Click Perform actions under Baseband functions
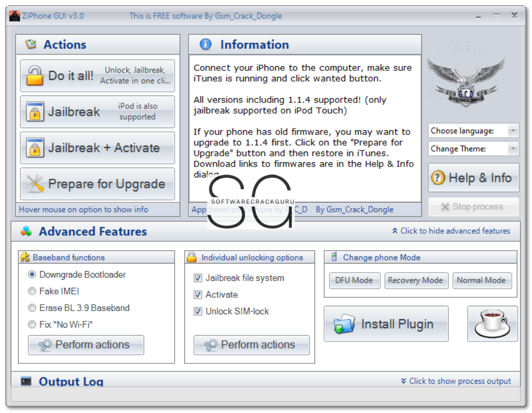532x413 pixels. pos(86,345)
